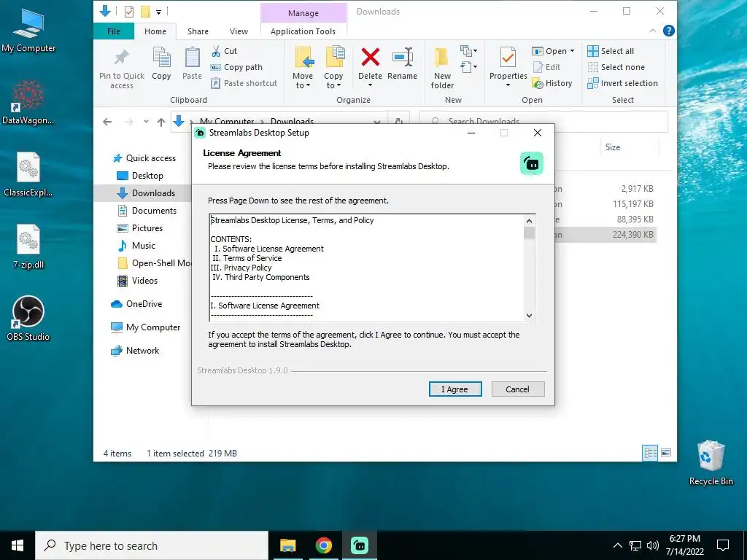
Task: Click license text scrollbar down arrow
Action: click(x=530, y=315)
